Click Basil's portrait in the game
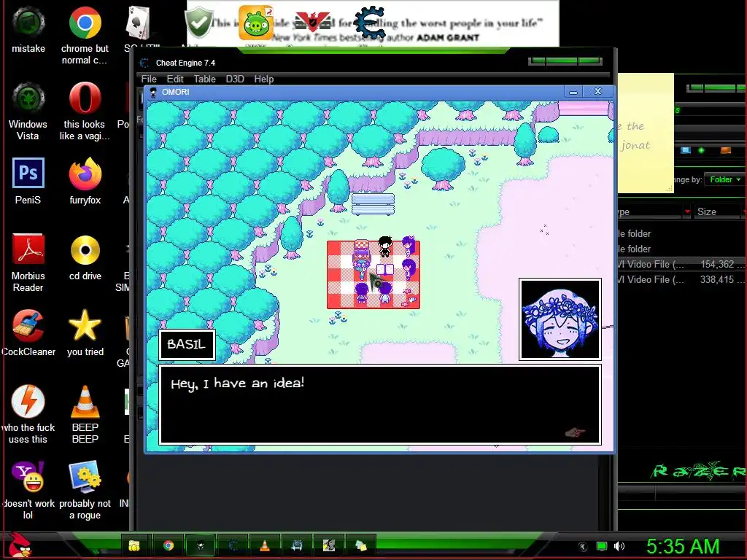Image resolution: width=747 pixels, height=560 pixels. [560, 319]
